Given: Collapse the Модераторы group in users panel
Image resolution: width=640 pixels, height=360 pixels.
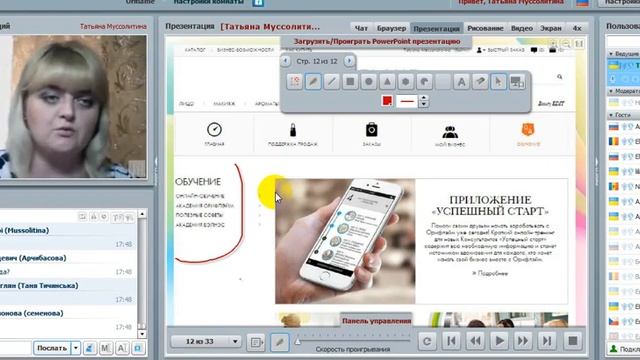Looking at the screenshot, I should pyautogui.click(x=611, y=91).
